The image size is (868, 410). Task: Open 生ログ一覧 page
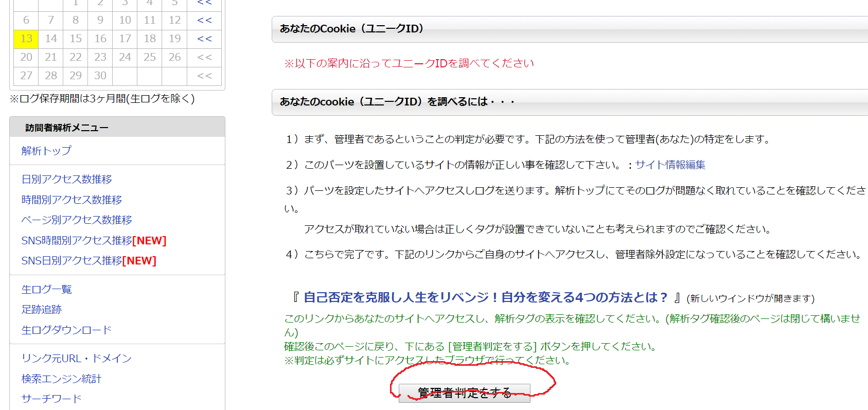tap(46, 289)
